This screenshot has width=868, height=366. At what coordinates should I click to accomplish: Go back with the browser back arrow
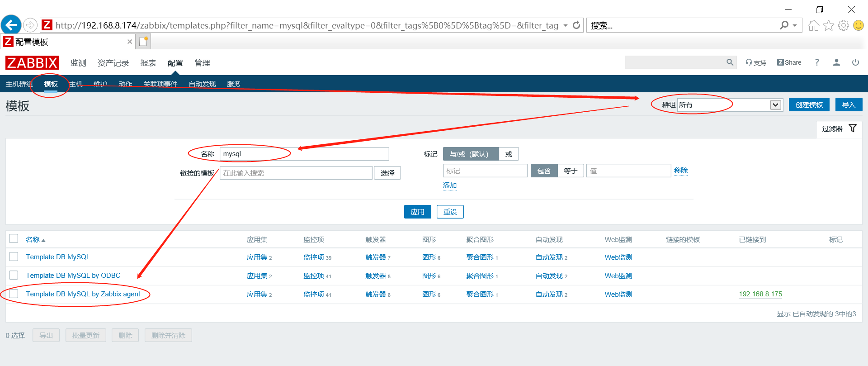[x=11, y=25]
